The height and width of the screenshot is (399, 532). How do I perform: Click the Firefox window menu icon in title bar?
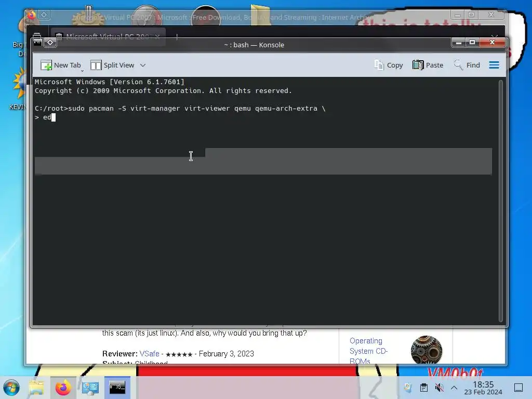coord(32,15)
